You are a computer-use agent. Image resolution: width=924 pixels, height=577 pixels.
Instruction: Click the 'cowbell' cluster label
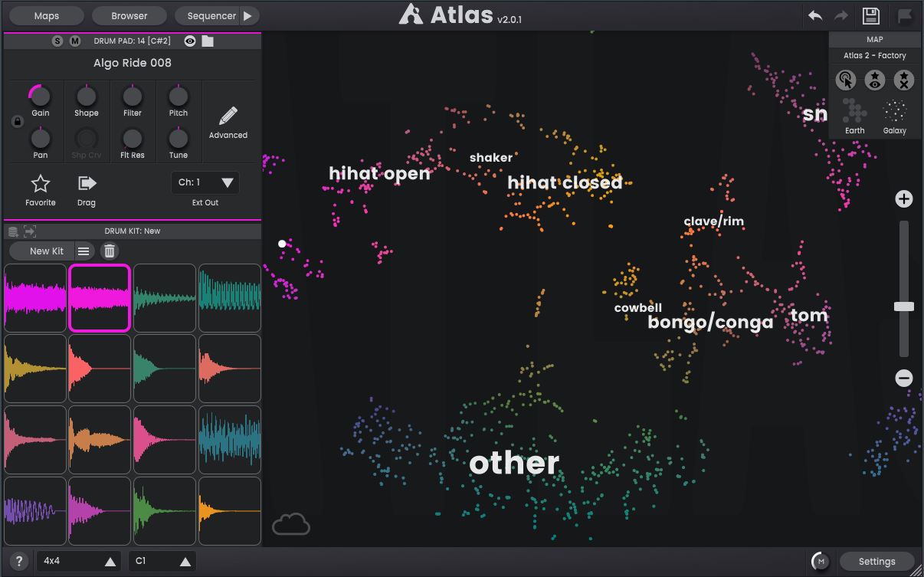(x=637, y=308)
